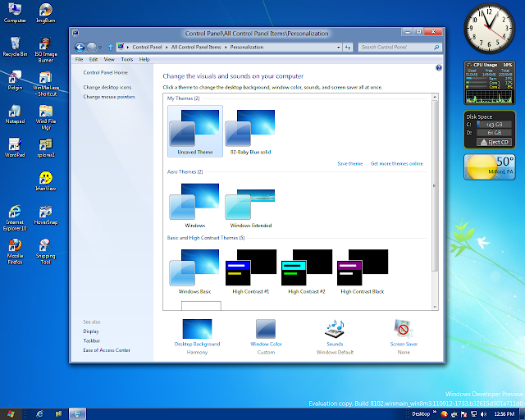Select the xplorer2 desktop icon
Image resolution: width=525 pixels, height=420 pixels.
(x=46, y=148)
